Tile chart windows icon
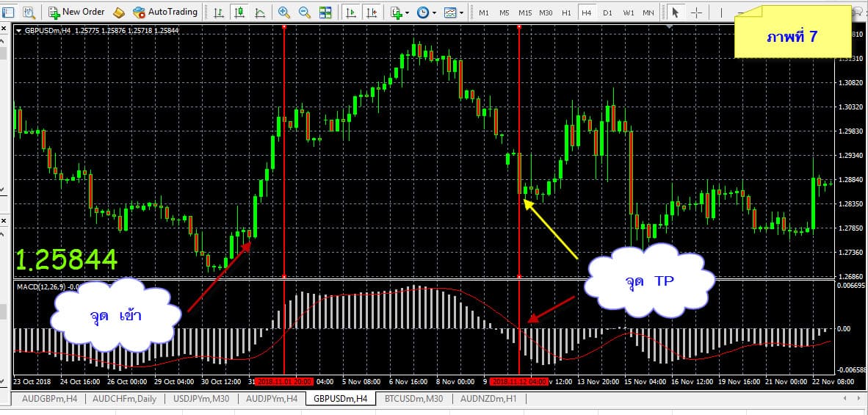This screenshot has height=415, width=868. click(325, 12)
